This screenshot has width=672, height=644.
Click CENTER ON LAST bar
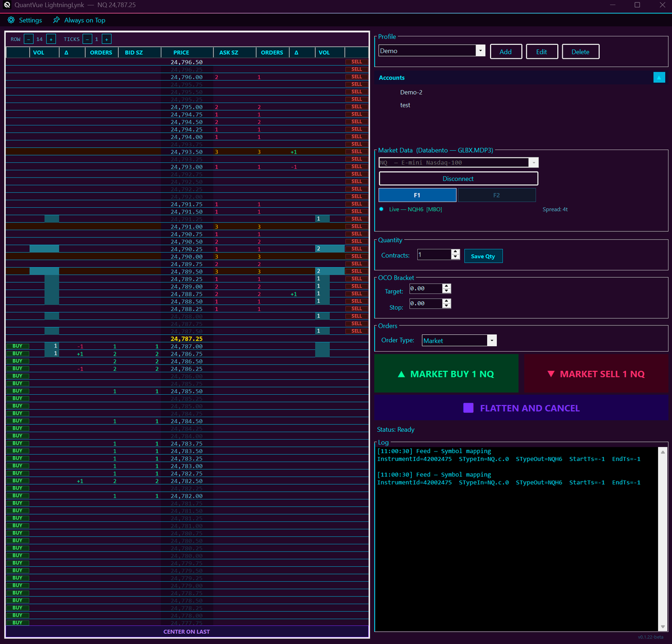187,632
